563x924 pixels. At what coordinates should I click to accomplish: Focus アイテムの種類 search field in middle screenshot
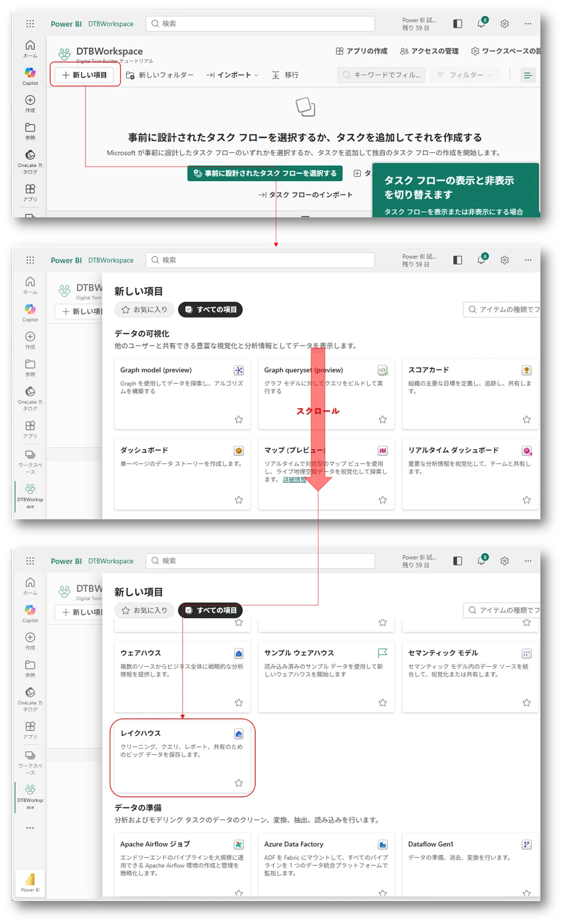pos(502,309)
